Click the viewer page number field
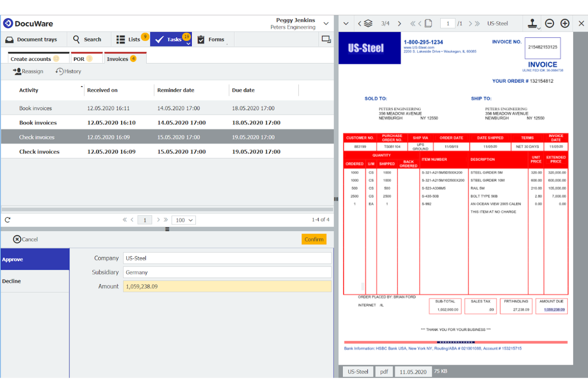588x392 pixels. (x=448, y=23)
